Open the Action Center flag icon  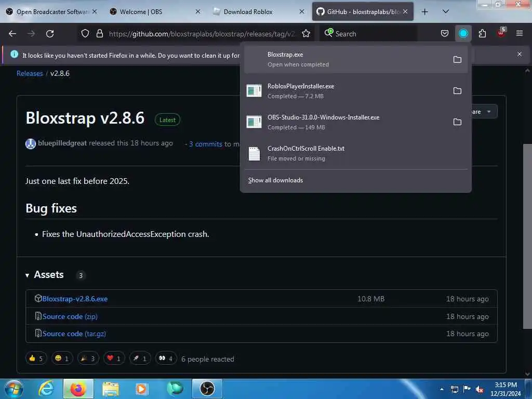pyautogui.click(x=467, y=389)
